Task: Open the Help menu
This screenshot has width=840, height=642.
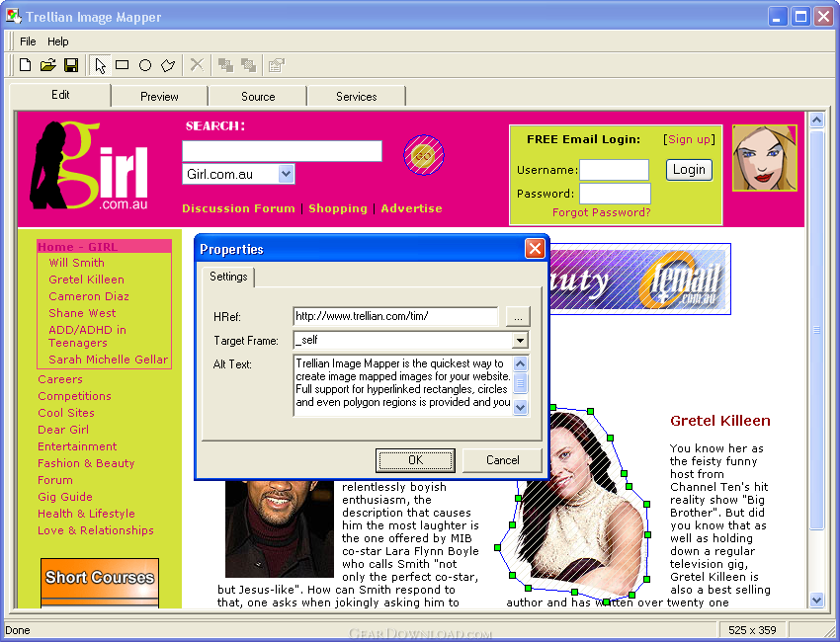Action: coord(58,41)
